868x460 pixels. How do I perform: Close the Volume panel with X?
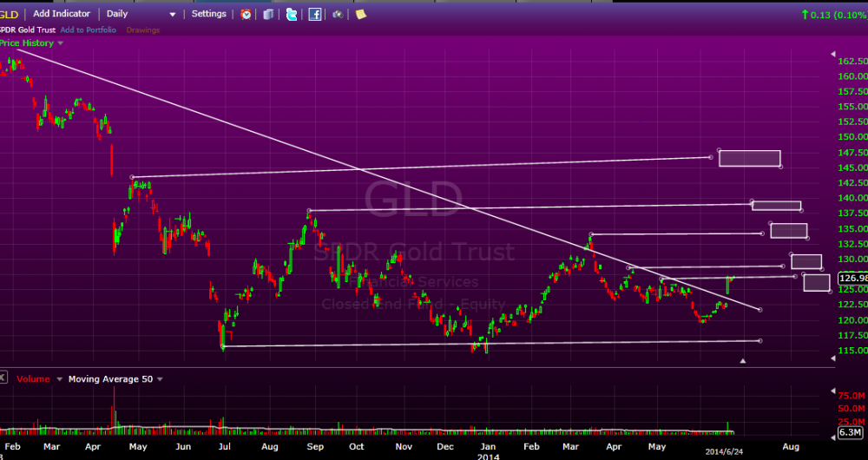click(x=3, y=378)
